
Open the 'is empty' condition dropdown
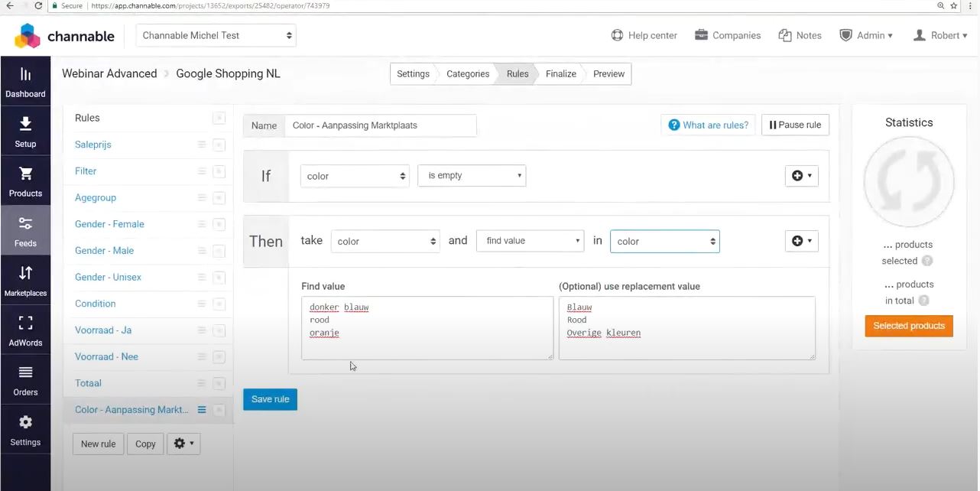pos(472,176)
